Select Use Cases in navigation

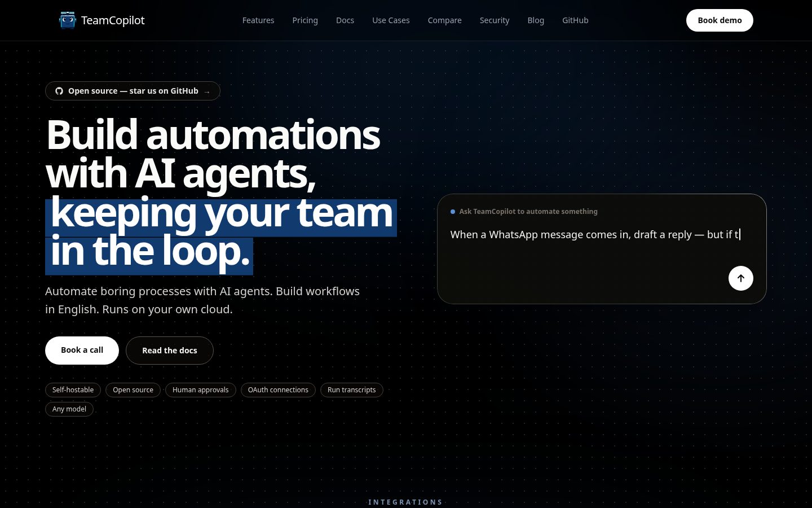(391, 20)
